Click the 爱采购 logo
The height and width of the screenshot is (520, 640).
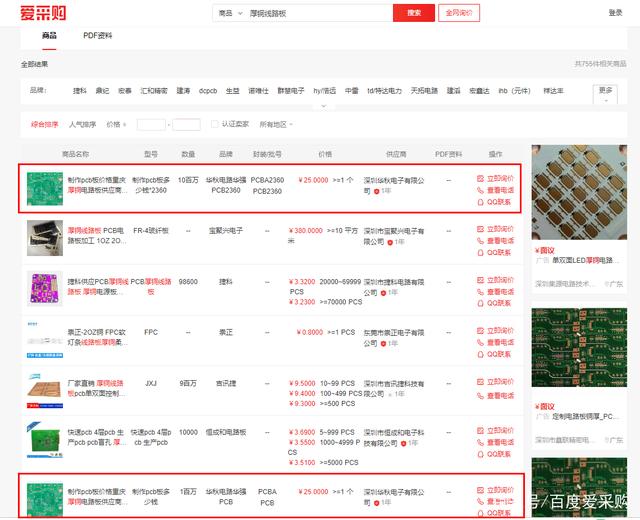[43, 13]
